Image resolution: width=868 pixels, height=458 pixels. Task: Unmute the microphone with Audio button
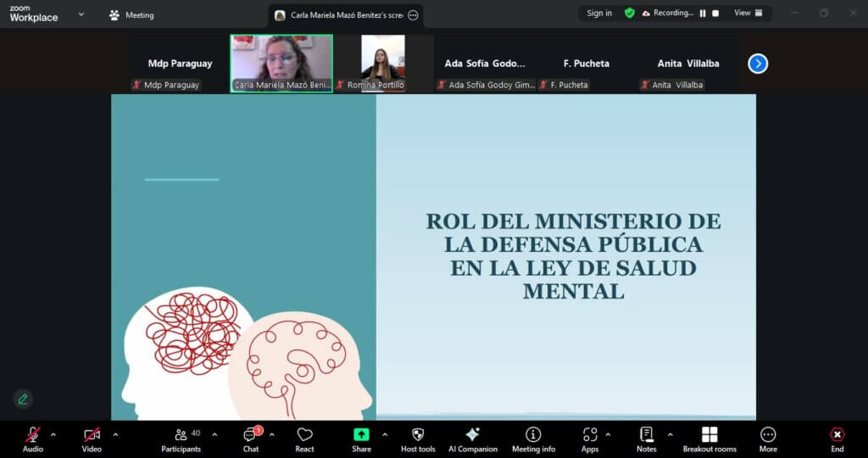(x=33, y=438)
